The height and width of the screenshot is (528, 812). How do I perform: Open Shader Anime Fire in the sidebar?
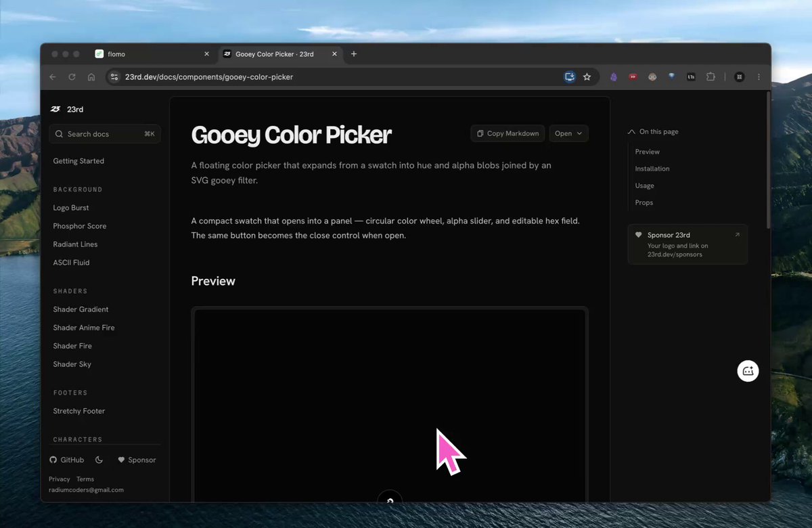tap(84, 328)
